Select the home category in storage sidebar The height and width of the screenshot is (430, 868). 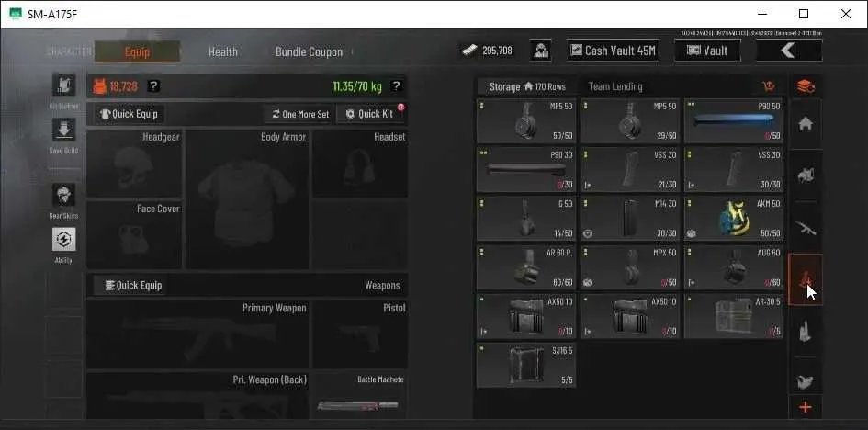(806, 124)
